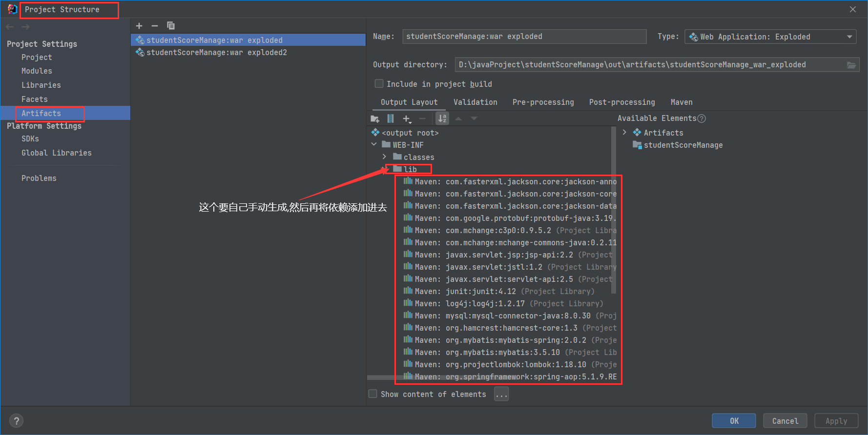Open the artifact Type dropdown
Viewport: 868px width, 435px height.
coord(770,37)
